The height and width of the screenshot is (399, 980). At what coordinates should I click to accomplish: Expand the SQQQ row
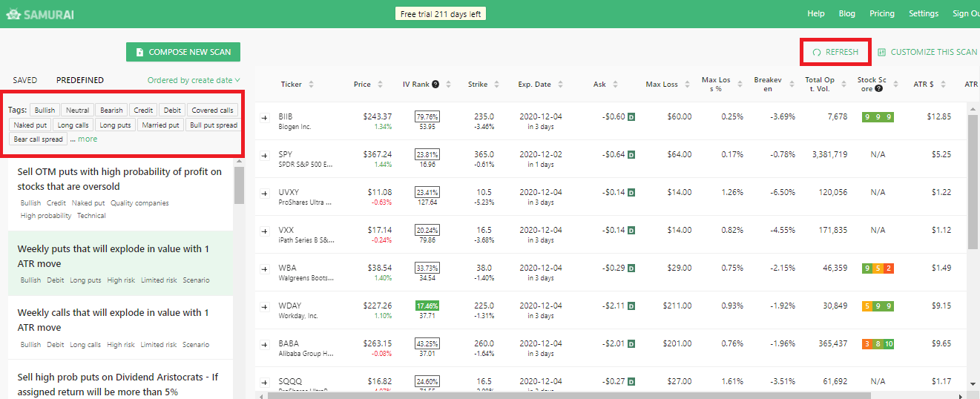click(x=265, y=382)
